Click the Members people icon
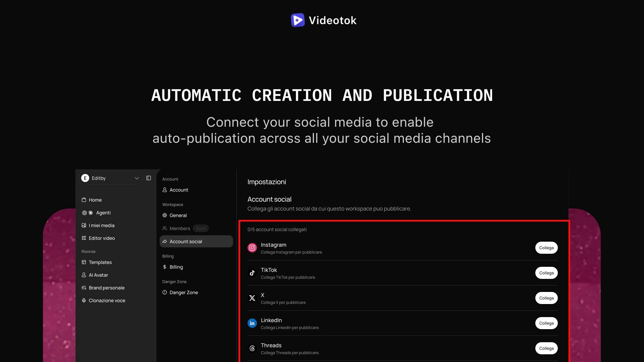The height and width of the screenshot is (362, 644). pyautogui.click(x=165, y=228)
